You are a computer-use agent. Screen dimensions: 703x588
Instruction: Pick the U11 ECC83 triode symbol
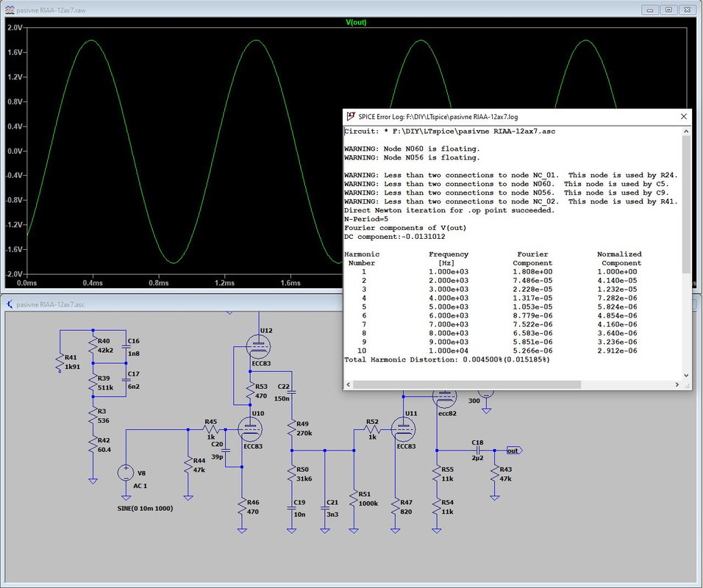click(x=404, y=429)
